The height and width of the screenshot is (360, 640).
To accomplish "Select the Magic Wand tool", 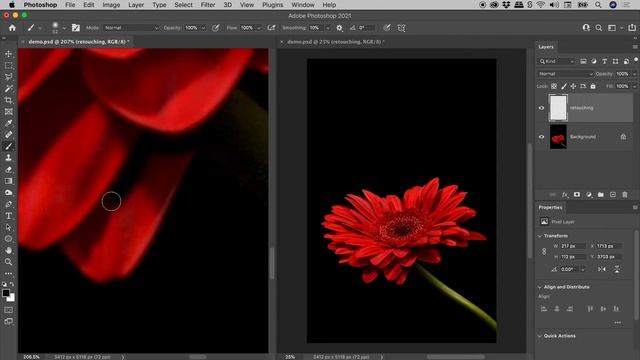I will 8,89.
